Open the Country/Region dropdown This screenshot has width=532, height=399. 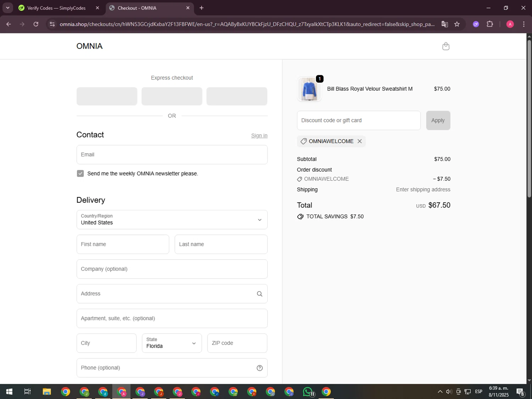click(x=172, y=220)
